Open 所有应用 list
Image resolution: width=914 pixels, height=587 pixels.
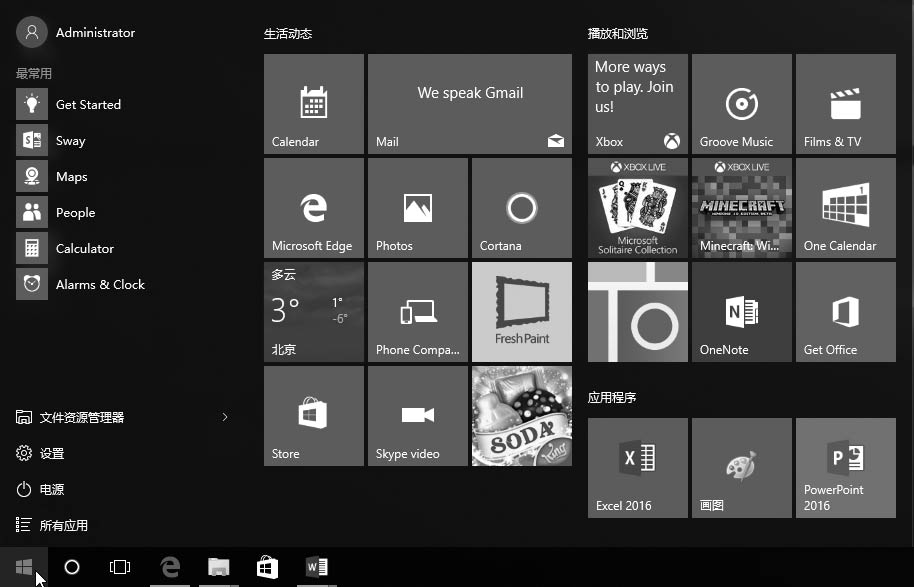(64, 525)
